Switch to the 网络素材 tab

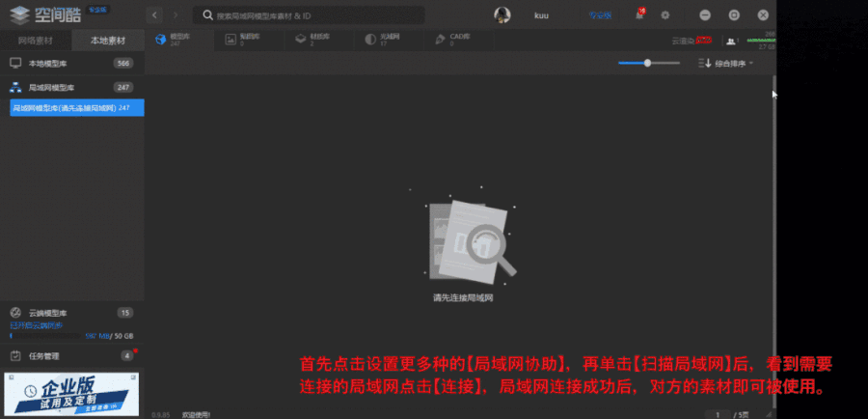[36, 41]
